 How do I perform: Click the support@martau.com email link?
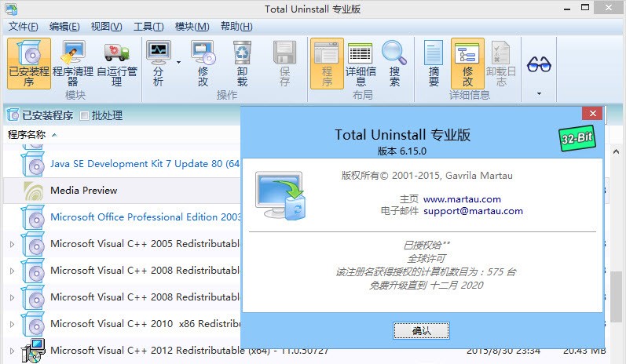click(473, 211)
